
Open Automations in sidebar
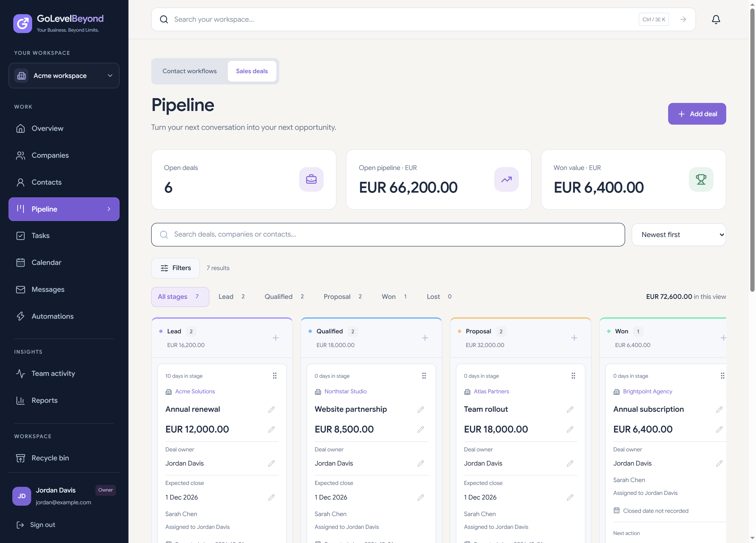(64, 316)
